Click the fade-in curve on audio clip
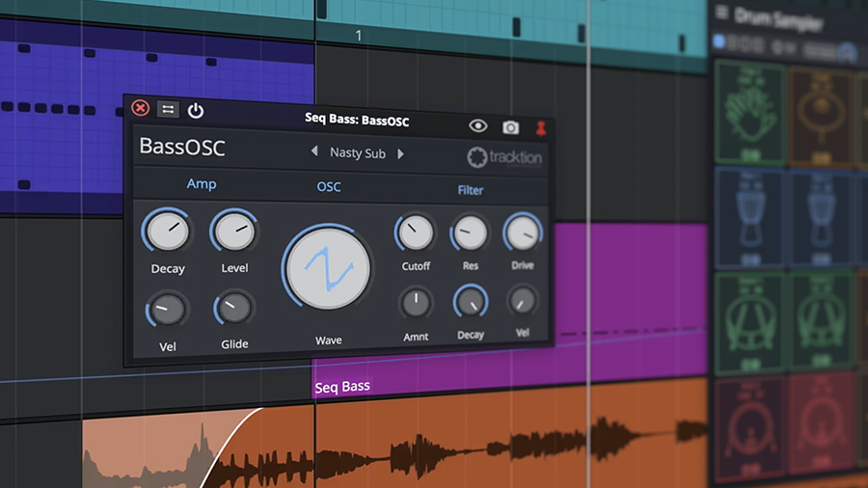Image resolution: width=868 pixels, height=488 pixels. [232, 443]
